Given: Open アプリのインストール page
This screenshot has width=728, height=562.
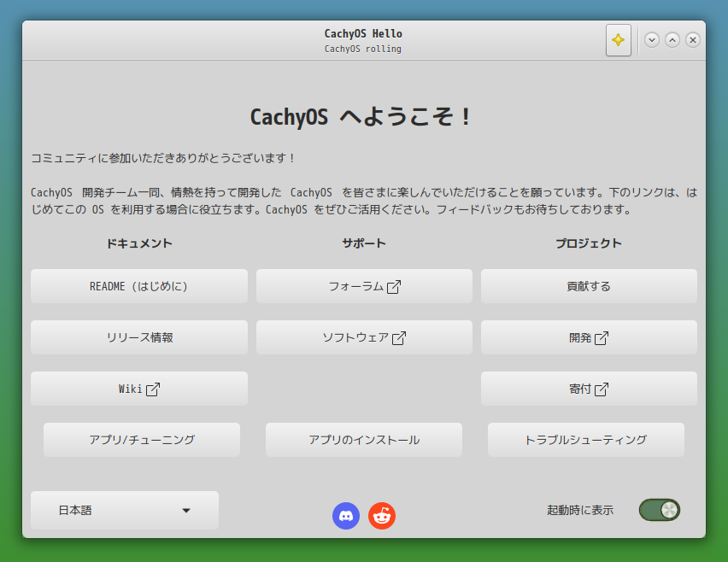Looking at the screenshot, I should (x=364, y=440).
